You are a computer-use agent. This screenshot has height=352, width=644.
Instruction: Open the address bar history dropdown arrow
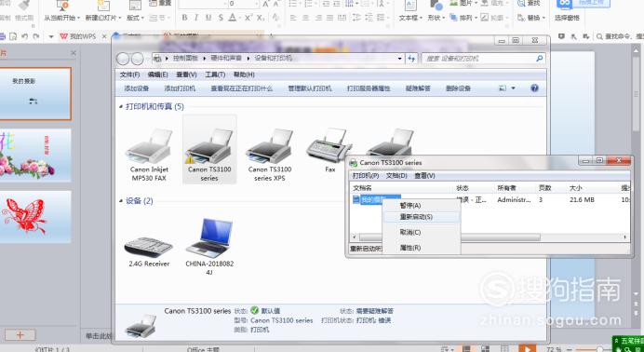400,59
